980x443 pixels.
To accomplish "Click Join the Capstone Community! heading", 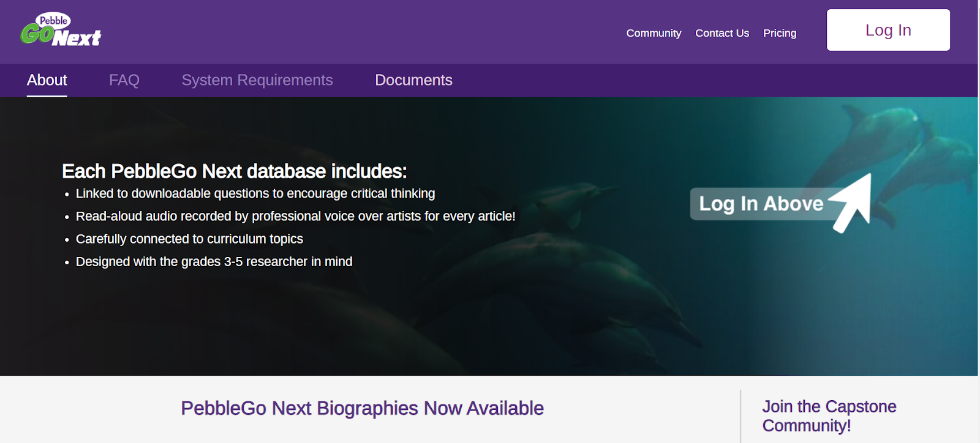I will point(829,416).
